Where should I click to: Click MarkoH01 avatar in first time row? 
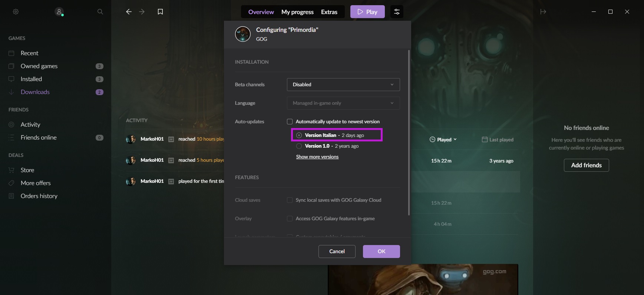tap(131, 181)
